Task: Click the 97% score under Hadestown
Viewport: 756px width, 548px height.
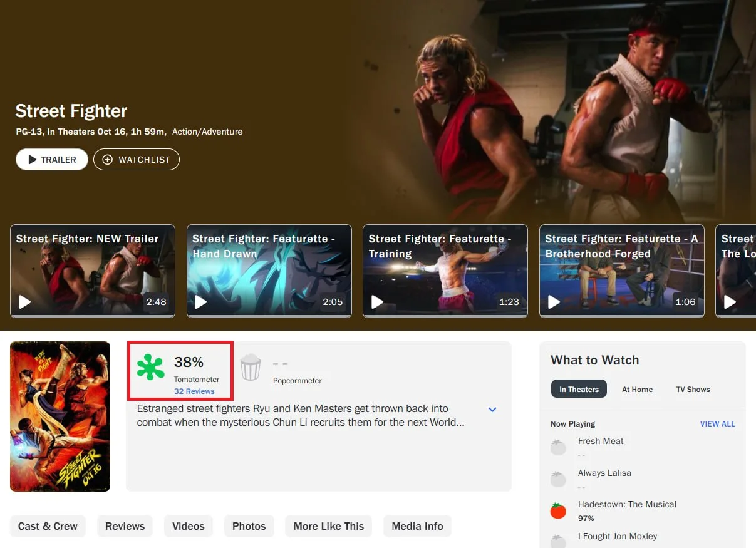Action: tap(586, 519)
